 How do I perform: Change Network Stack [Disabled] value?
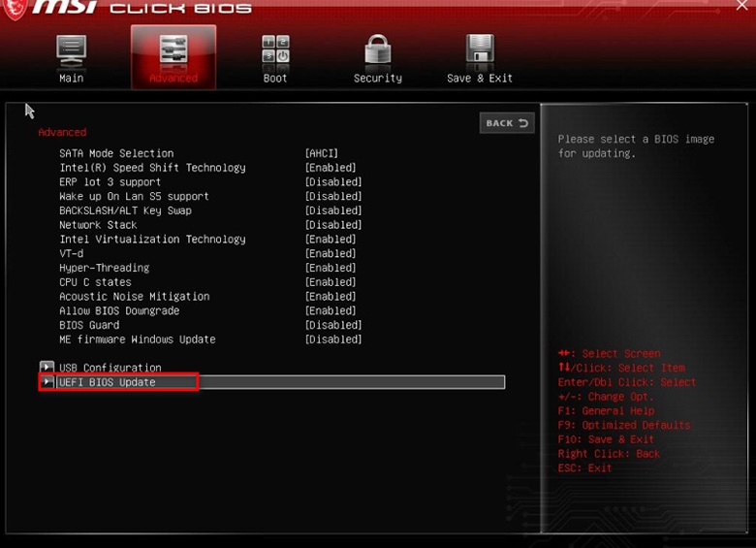coord(333,225)
